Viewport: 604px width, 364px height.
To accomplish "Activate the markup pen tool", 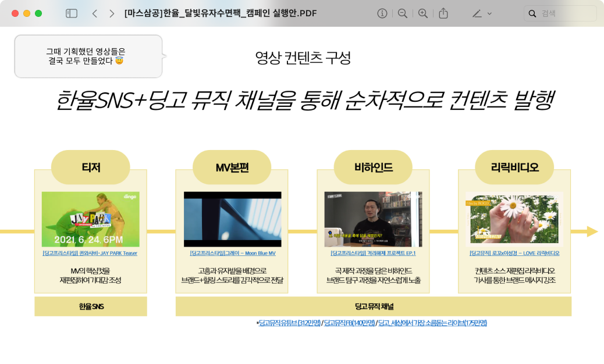I will click(x=477, y=13).
